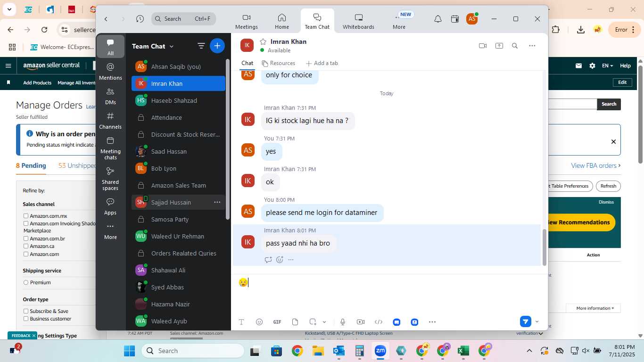Click Add a tab in chat header
Image resolution: width=644 pixels, height=362 pixels.
(322, 63)
